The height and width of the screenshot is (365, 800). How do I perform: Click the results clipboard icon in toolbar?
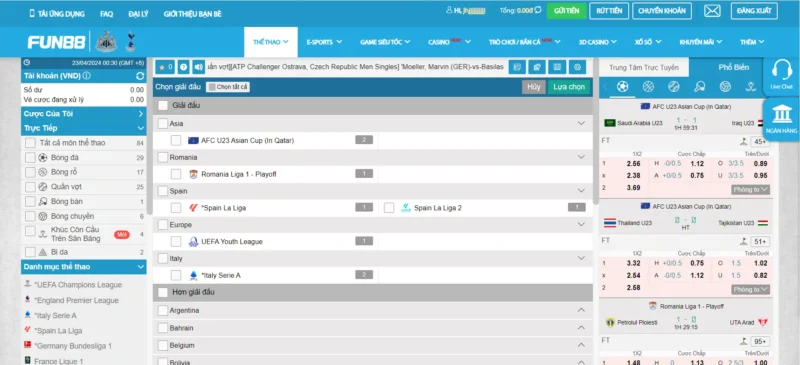click(537, 67)
